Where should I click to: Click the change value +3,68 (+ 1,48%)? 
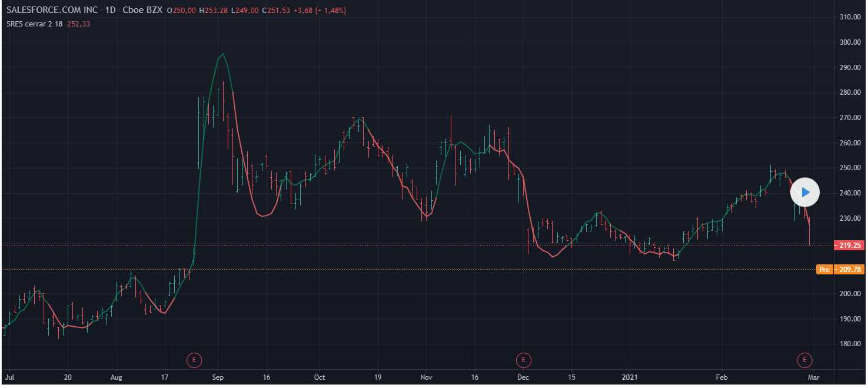(x=320, y=11)
